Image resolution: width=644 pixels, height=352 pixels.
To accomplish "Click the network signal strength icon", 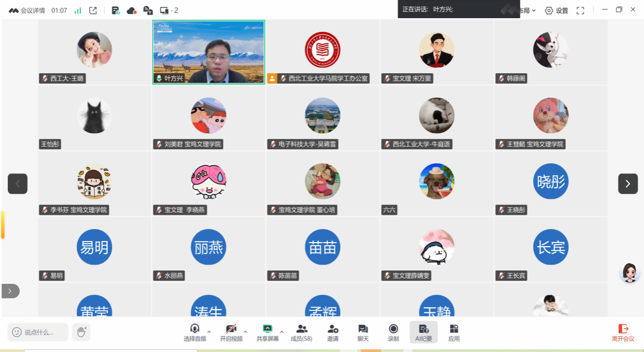I will point(78,10).
